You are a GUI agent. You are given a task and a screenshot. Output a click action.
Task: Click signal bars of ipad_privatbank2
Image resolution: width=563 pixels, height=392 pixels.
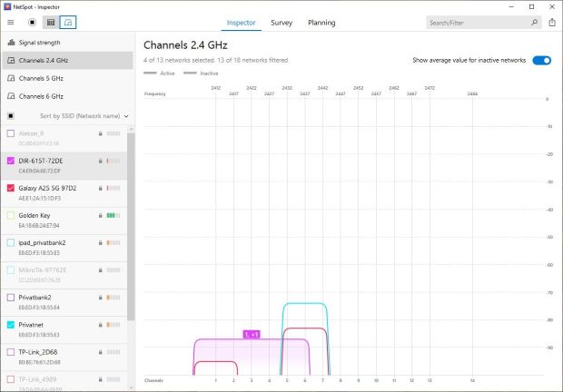[x=114, y=243]
